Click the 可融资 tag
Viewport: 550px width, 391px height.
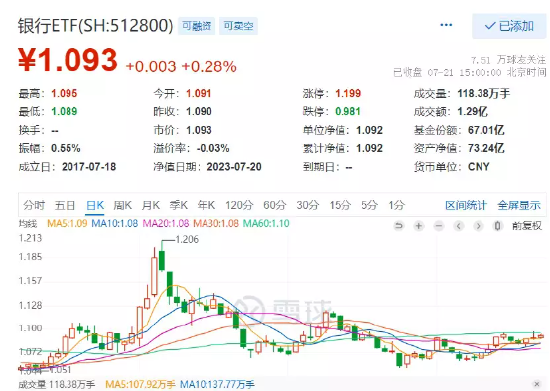coord(196,26)
